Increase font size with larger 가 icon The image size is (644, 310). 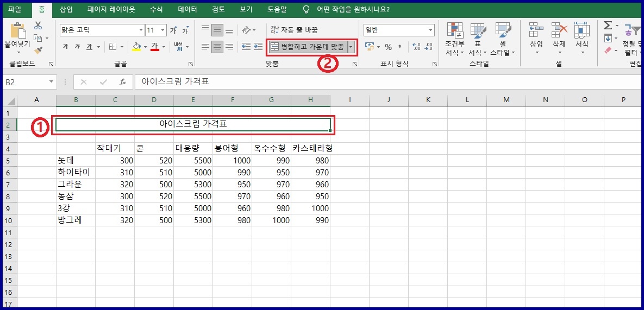[x=173, y=30]
